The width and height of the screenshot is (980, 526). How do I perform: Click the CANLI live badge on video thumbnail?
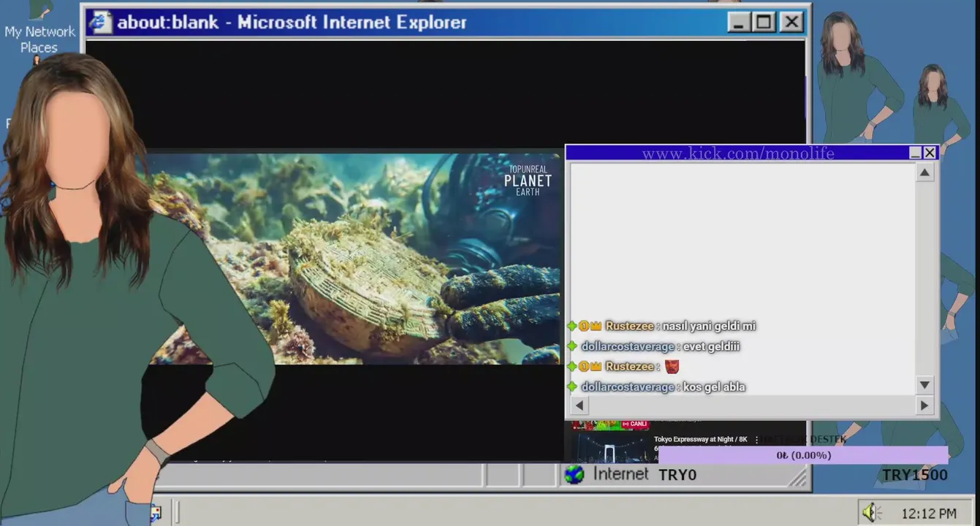[x=634, y=424]
